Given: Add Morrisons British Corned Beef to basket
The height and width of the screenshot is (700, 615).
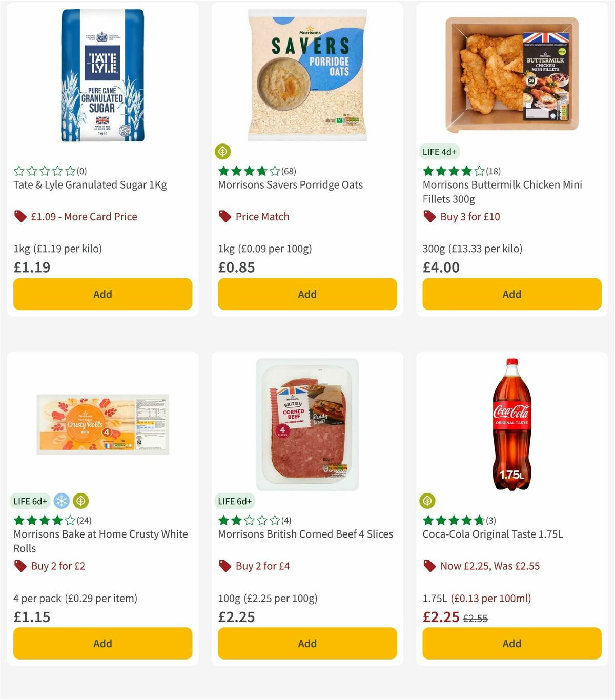Looking at the screenshot, I should pyautogui.click(x=306, y=643).
